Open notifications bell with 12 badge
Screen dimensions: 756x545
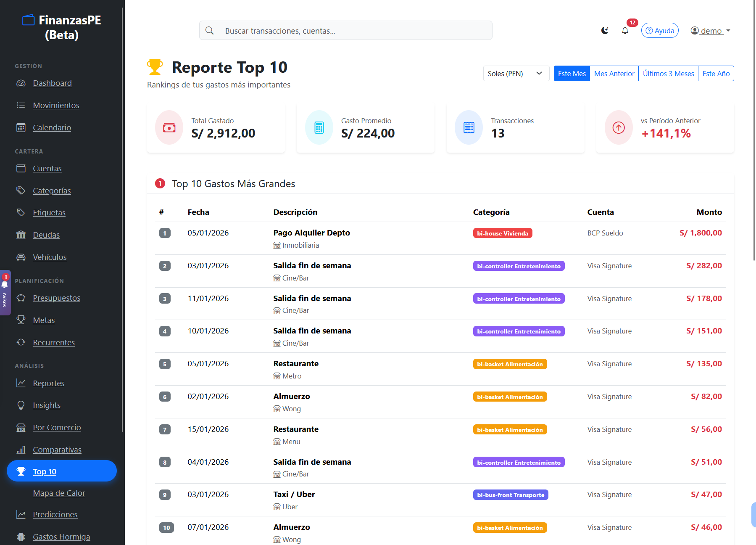[x=625, y=30]
